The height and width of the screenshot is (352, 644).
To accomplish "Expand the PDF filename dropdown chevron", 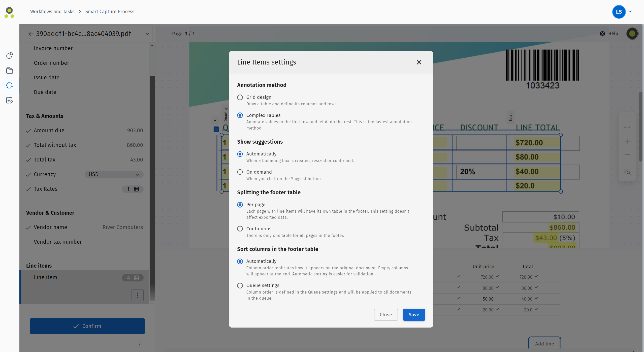I will point(147,34).
